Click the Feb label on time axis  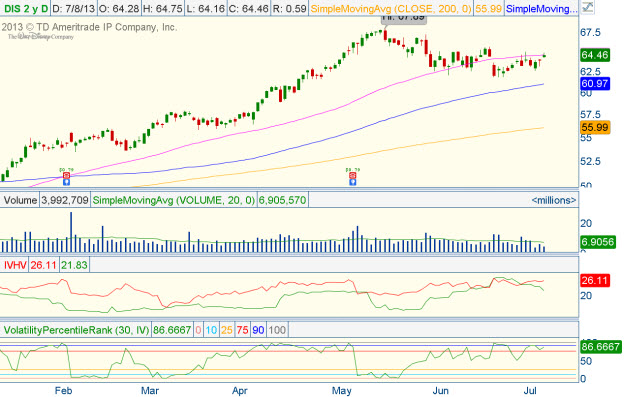point(63,391)
